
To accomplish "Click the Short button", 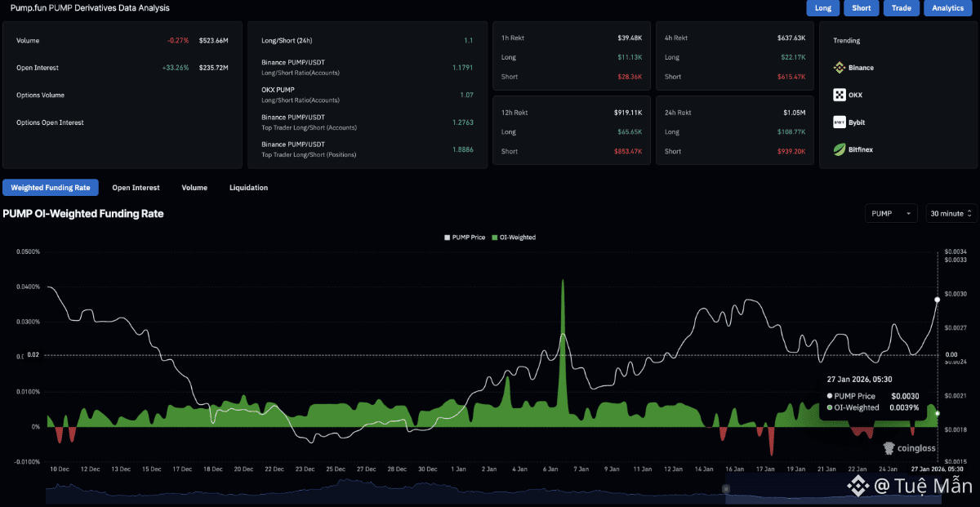I will click(x=862, y=8).
